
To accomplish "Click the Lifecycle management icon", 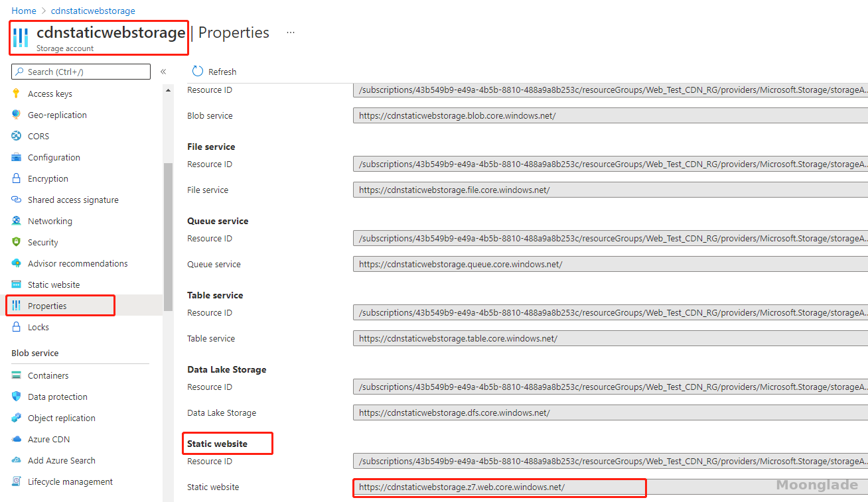I will 17,481.
